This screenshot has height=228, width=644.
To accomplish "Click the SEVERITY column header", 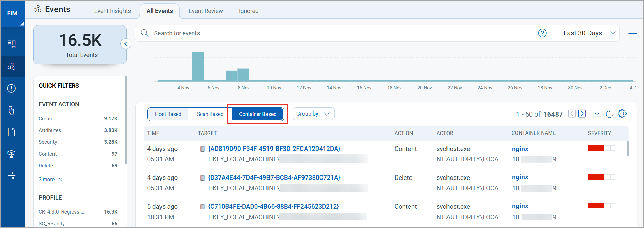I will [x=600, y=133].
